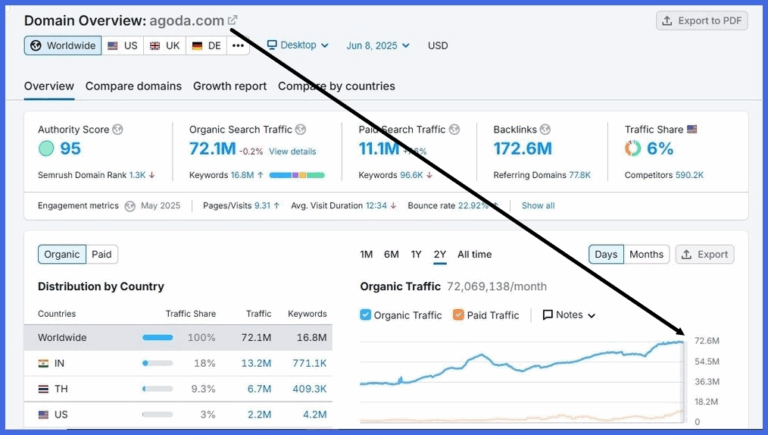The width and height of the screenshot is (768, 435).
Task: Uncheck the Paid Traffic checkbox
Action: [458, 314]
